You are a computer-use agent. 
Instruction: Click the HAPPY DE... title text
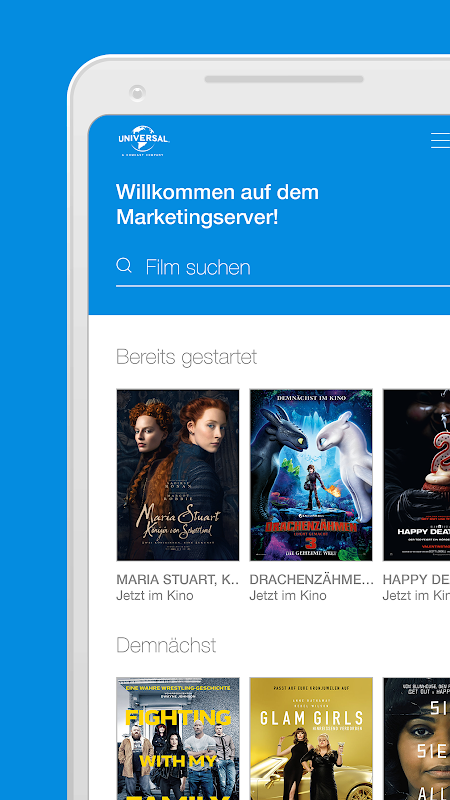pyautogui.click(x=416, y=580)
